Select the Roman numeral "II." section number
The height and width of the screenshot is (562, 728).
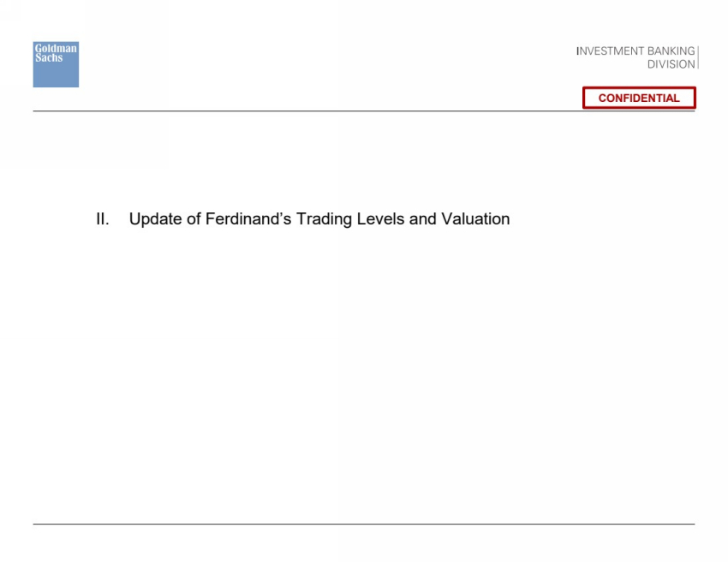pyautogui.click(x=102, y=219)
